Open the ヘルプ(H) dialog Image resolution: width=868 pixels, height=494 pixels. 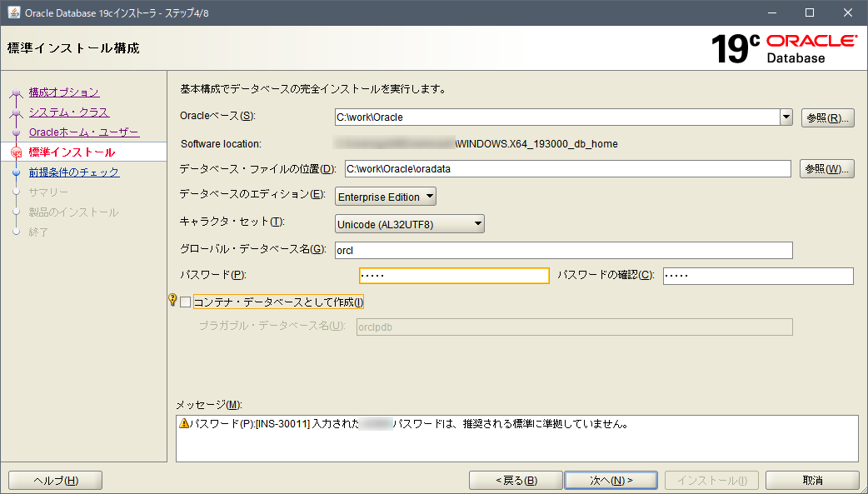(54, 480)
